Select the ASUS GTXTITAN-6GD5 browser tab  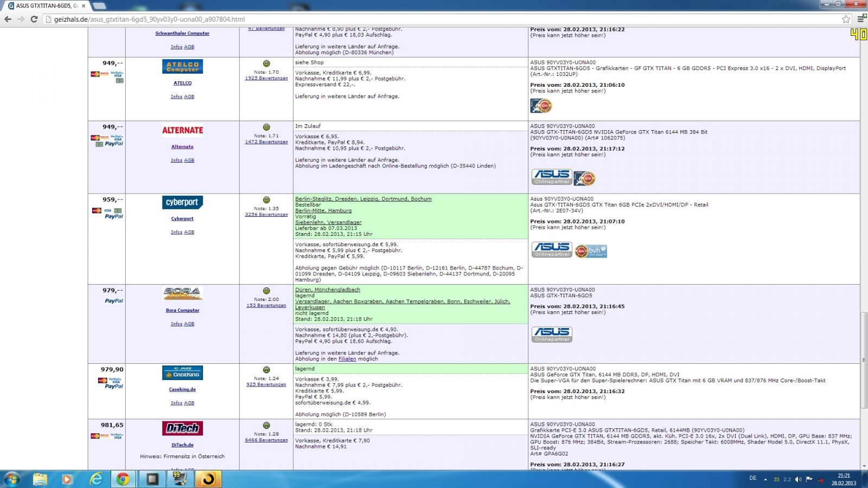click(47, 6)
